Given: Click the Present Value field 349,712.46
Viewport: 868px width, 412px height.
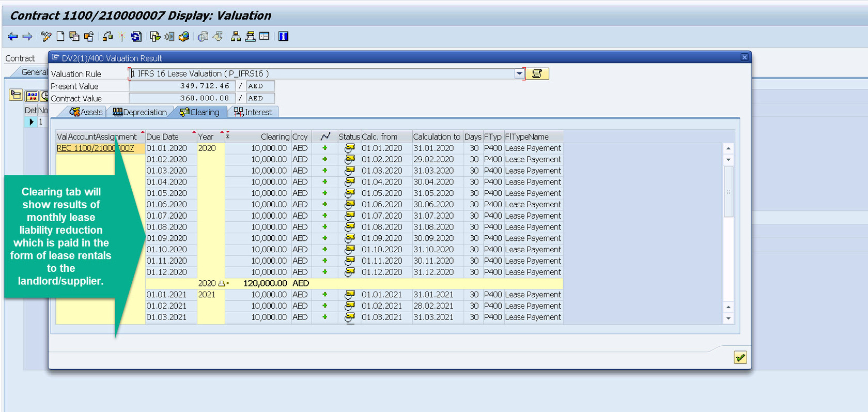Looking at the screenshot, I should pyautogui.click(x=182, y=86).
